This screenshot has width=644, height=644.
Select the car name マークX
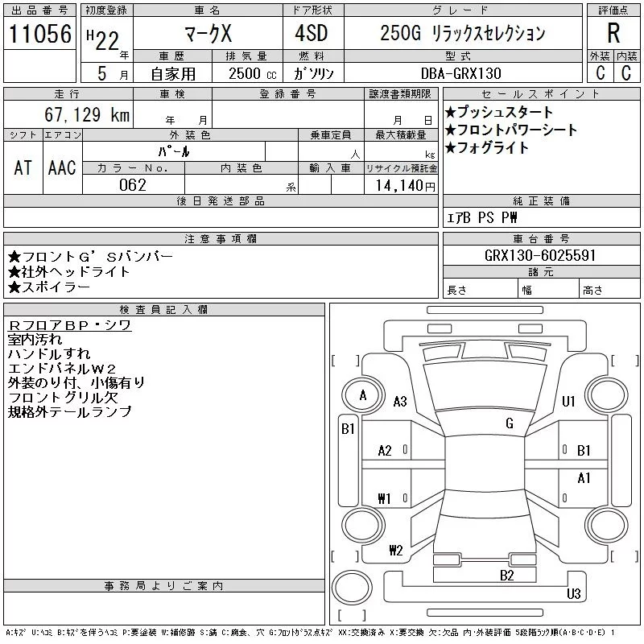coord(208,33)
